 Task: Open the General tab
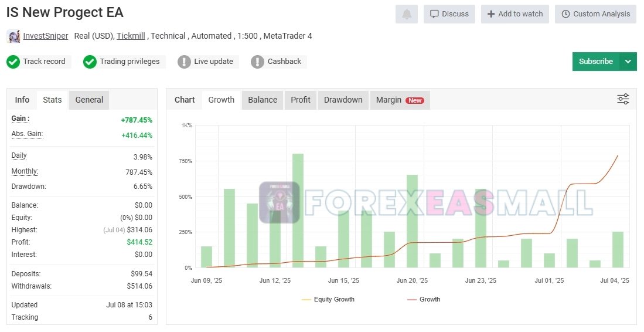(x=89, y=100)
